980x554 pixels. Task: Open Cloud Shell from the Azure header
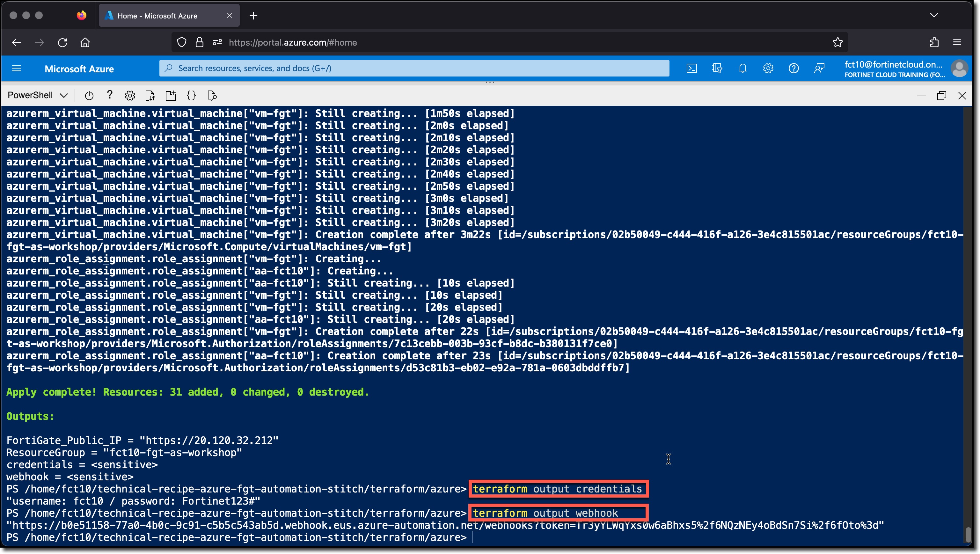click(x=691, y=69)
